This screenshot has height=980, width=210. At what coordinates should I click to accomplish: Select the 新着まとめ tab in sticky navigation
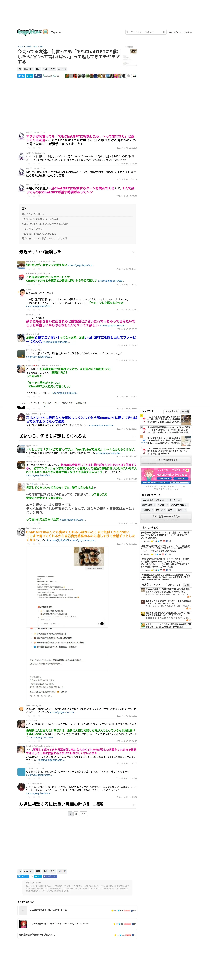click(x=81, y=403)
